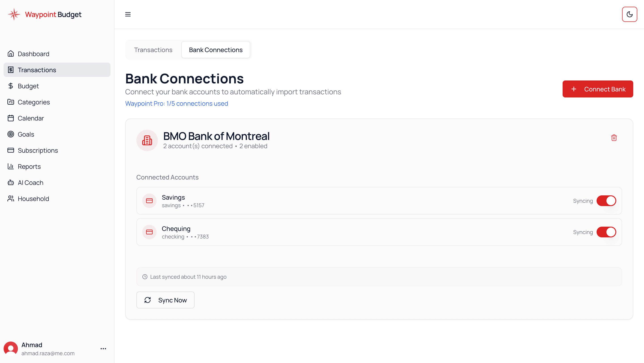Turn off syncing for the Chequing account
Viewport: 644px width, 363px height.
click(606, 232)
